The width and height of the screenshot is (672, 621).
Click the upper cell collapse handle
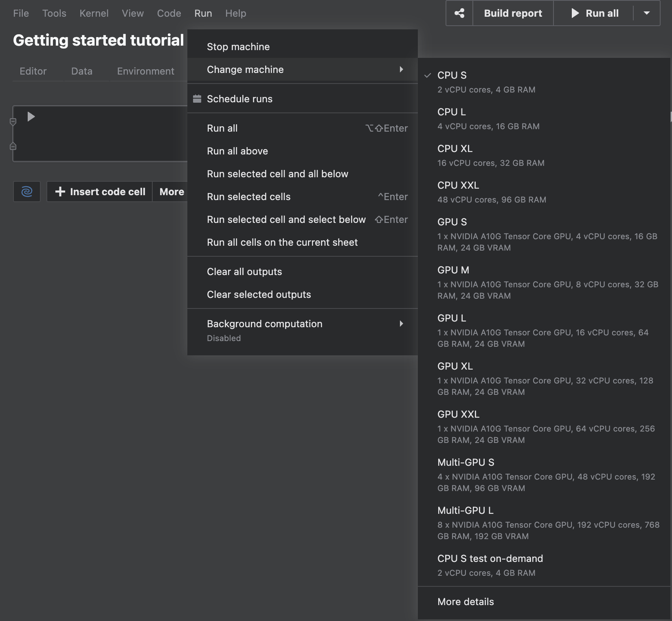(13, 121)
